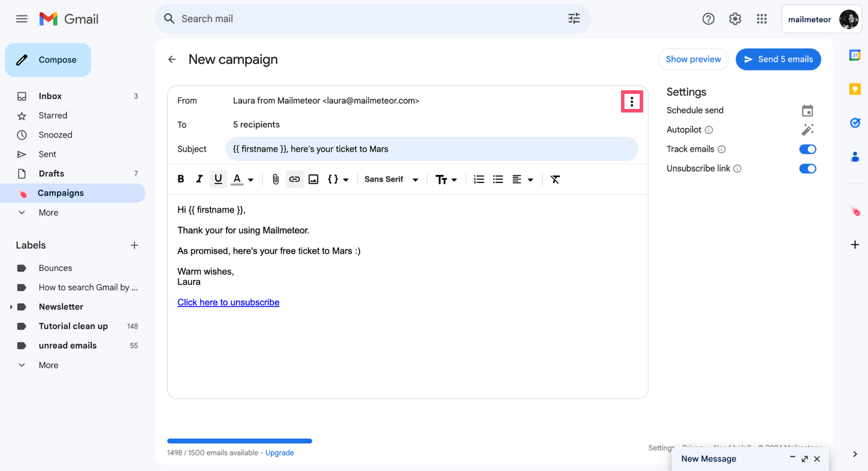The width and height of the screenshot is (868, 471).
Task: Pop out the New Message window
Action: tap(804, 459)
